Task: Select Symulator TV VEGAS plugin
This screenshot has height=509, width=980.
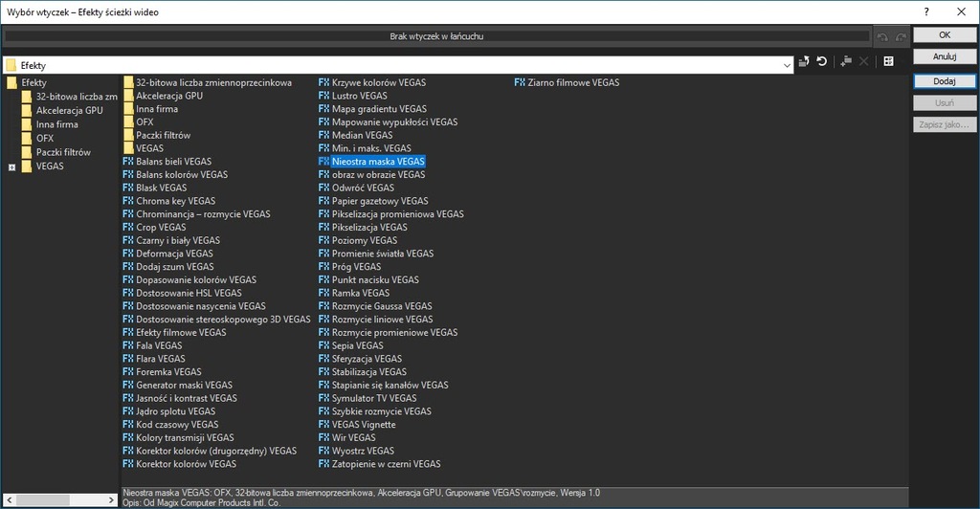Action: tap(374, 398)
